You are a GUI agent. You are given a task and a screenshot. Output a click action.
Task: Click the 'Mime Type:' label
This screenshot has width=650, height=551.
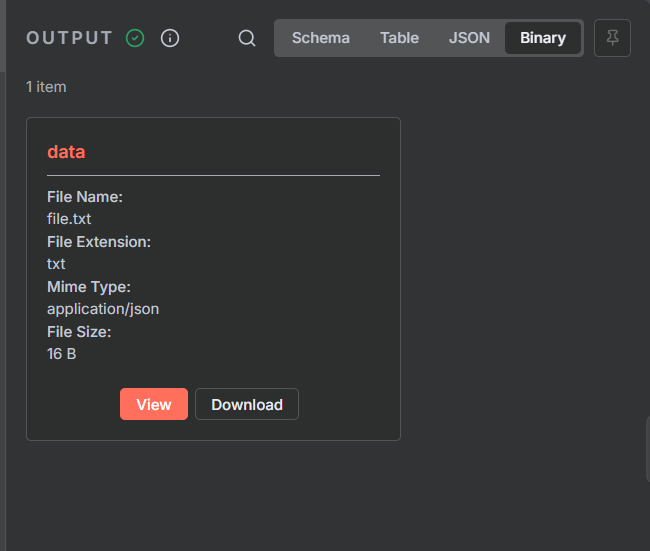89,287
